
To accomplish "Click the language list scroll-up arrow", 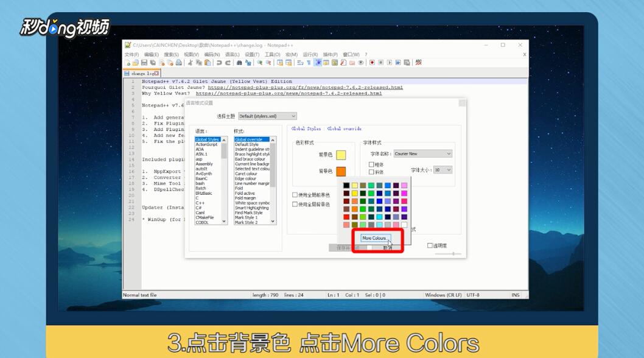I will [x=224, y=140].
